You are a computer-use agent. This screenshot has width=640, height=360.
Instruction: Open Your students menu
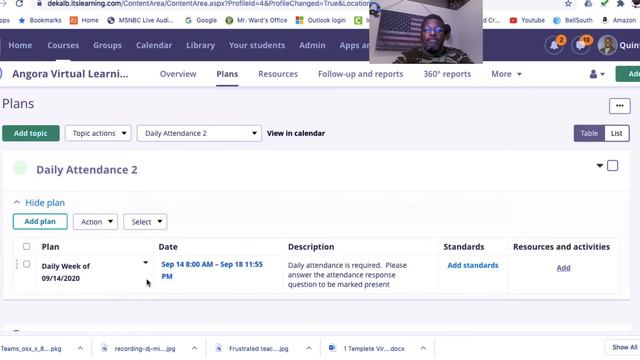tap(257, 45)
